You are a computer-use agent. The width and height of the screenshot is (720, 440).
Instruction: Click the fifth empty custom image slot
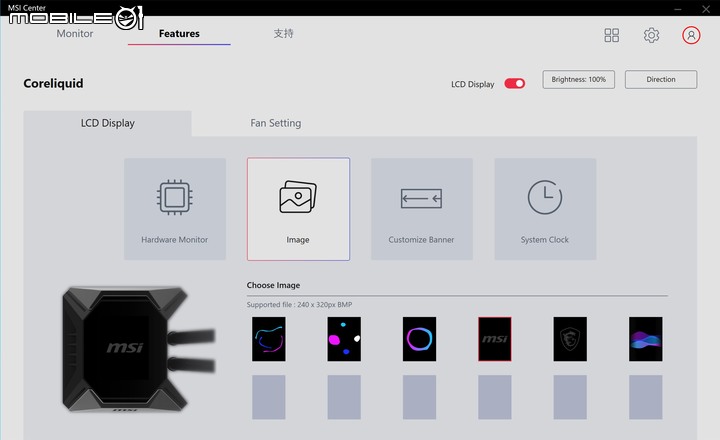(x=570, y=397)
